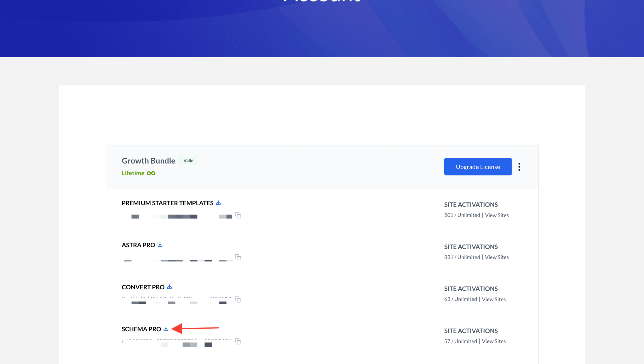This screenshot has width=644, height=364.
Task: Open the three-dot options menu for Growth Bundle
Action: [519, 167]
